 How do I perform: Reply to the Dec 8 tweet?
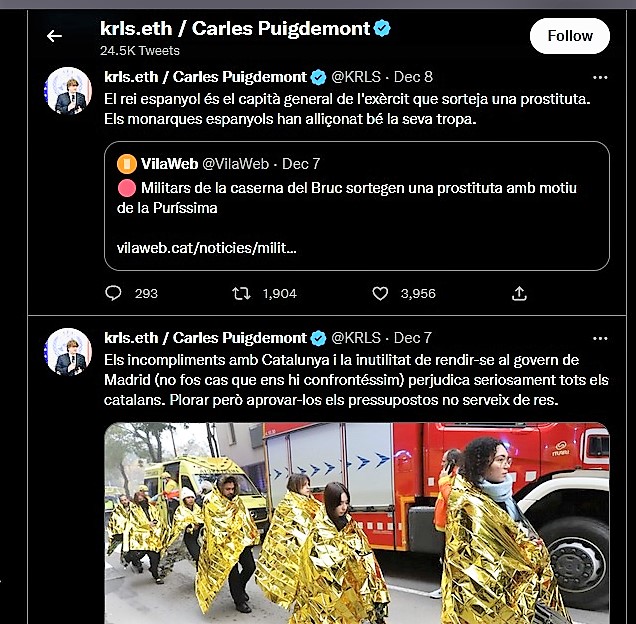point(113,293)
